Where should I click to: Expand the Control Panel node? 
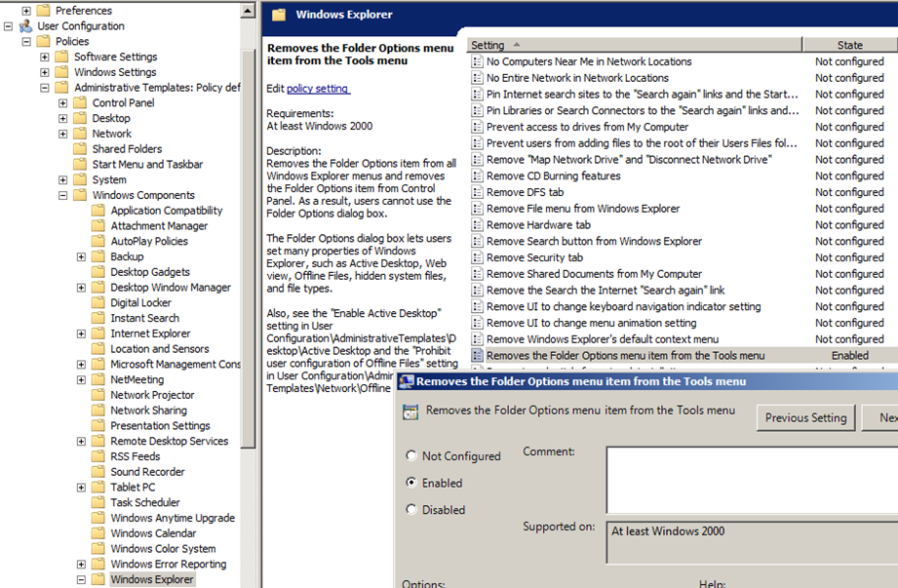pyautogui.click(x=63, y=103)
